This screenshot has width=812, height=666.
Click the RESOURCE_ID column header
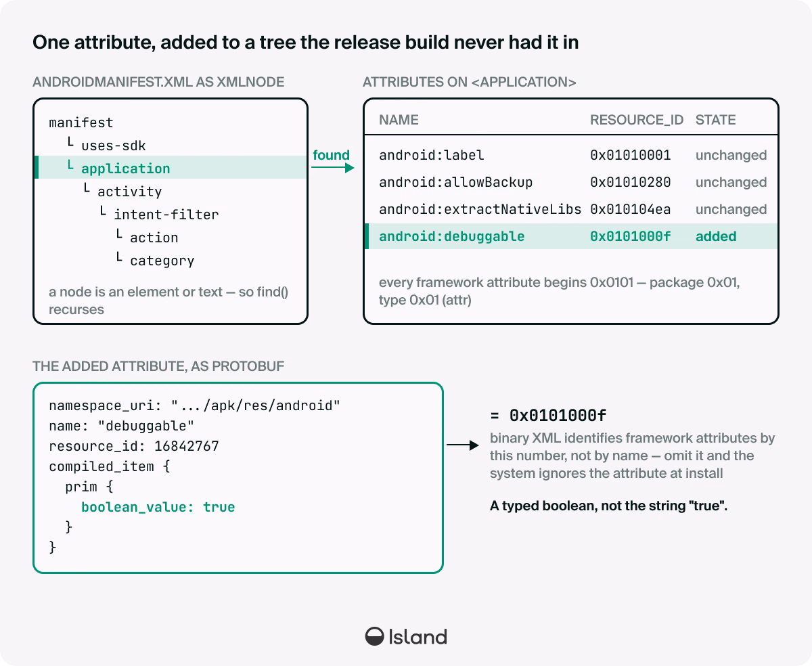(x=637, y=120)
